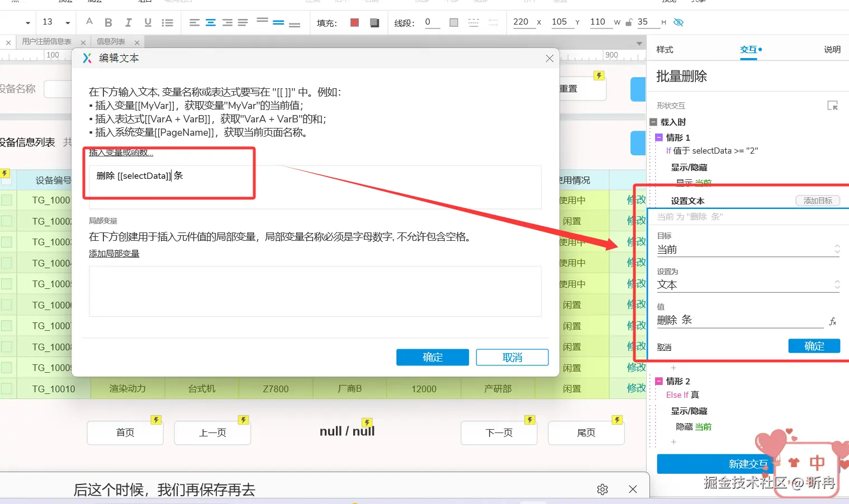Open settings gear in subtitle bar
Screen dimensions: 849x504
pyautogui.click(x=603, y=489)
